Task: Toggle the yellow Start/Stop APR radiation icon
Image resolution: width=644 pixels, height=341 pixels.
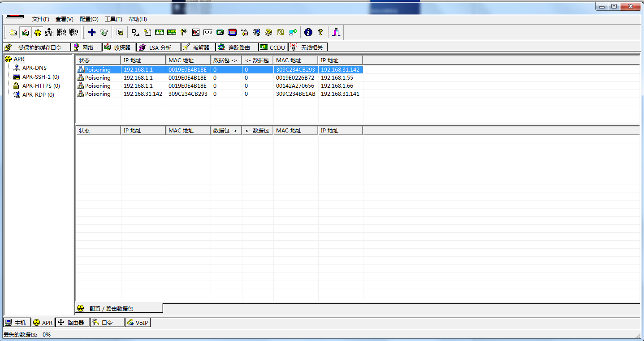Action: (38, 32)
